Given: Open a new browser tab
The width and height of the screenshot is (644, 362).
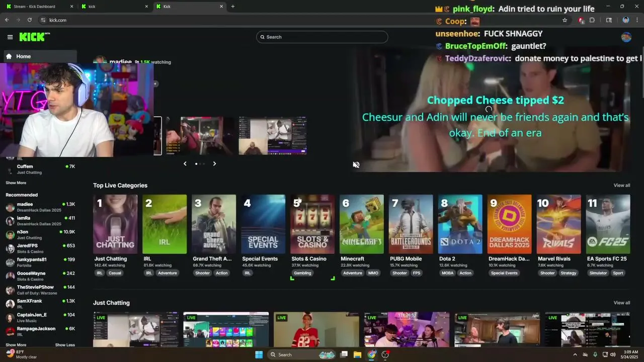Looking at the screenshot, I should click(233, 7).
